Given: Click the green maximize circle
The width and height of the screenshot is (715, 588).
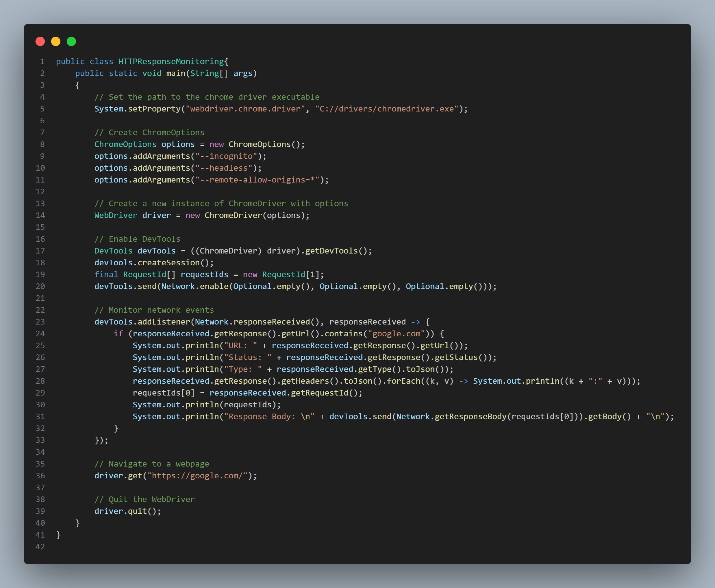Looking at the screenshot, I should tap(72, 41).
